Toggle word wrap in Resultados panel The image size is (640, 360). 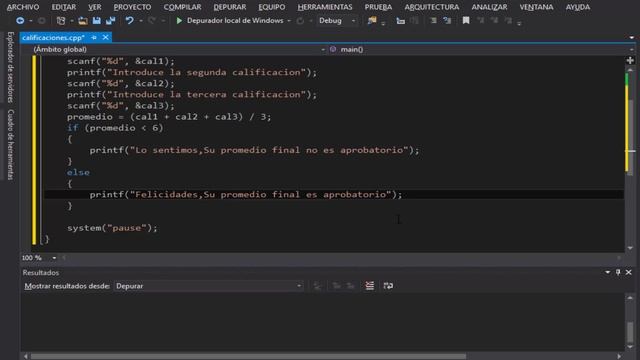(388, 286)
